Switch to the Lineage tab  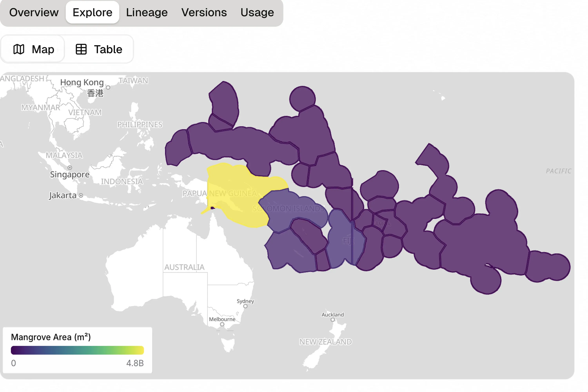(x=147, y=12)
